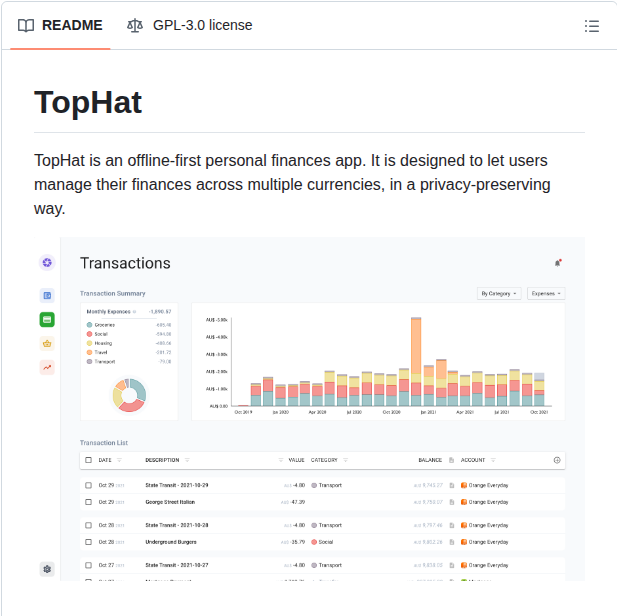Open the Date column filter

coord(119,460)
